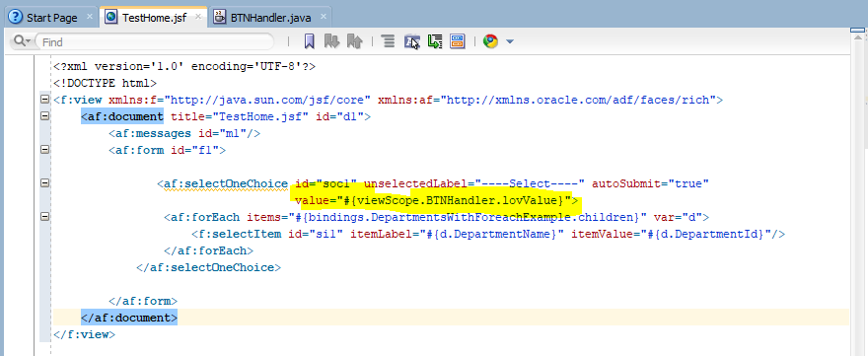Image resolution: width=868 pixels, height=356 pixels.
Task: Click the orange layout panel toolbar icon
Action: point(458,41)
